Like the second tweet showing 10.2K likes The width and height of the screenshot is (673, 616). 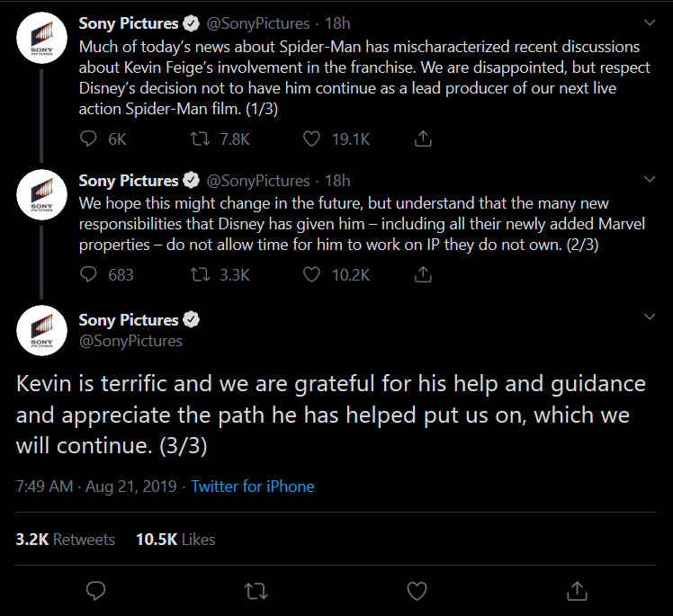click(311, 274)
